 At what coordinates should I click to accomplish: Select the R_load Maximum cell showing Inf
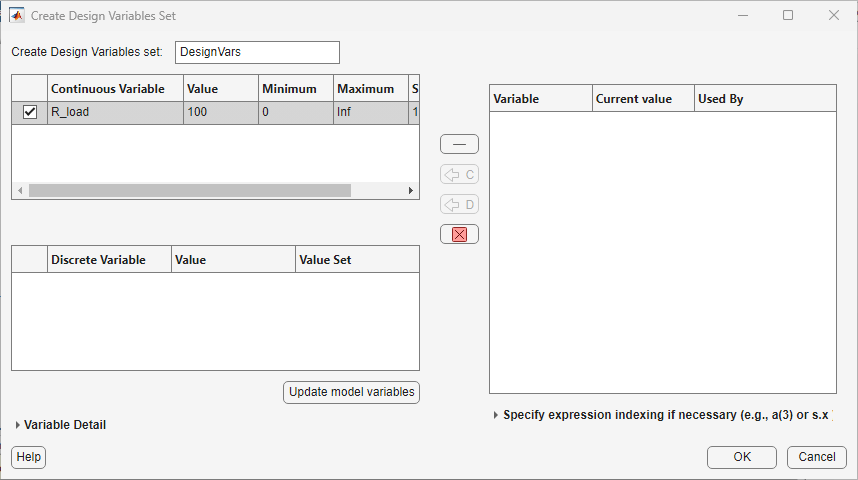pyautogui.click(x=370, y=112)
